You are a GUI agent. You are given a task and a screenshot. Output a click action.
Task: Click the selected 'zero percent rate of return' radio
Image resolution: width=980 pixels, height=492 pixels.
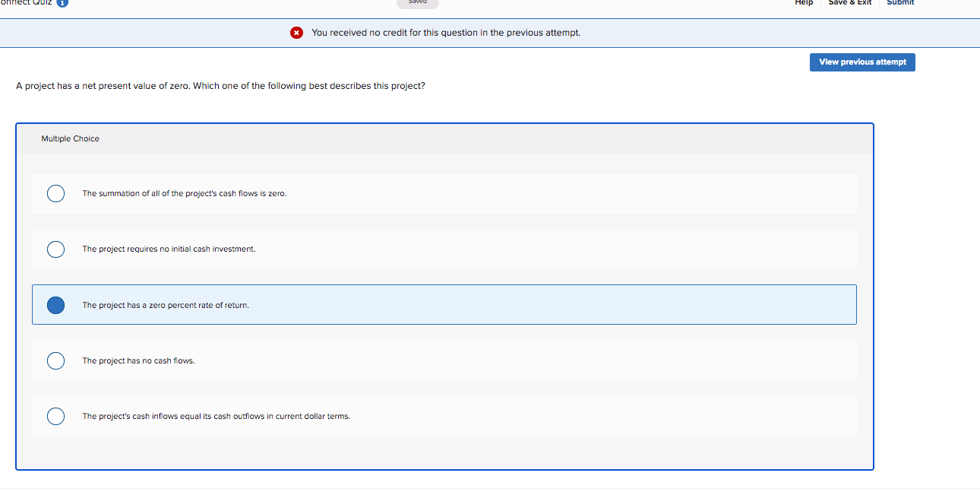click(55, 305)
